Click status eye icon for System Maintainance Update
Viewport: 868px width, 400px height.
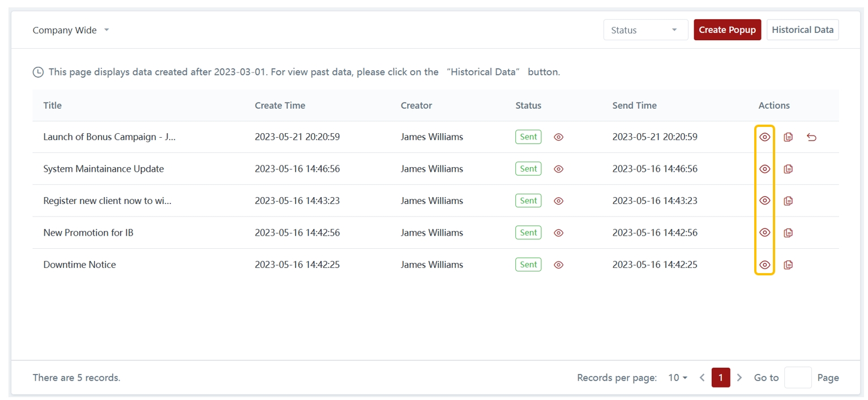558,169
